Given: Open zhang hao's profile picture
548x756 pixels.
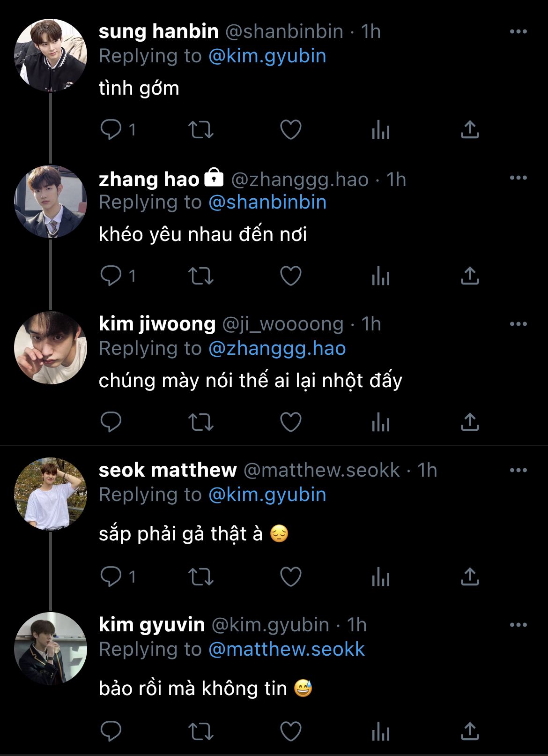Looking at the screenshot, I should tap(51, 202).
